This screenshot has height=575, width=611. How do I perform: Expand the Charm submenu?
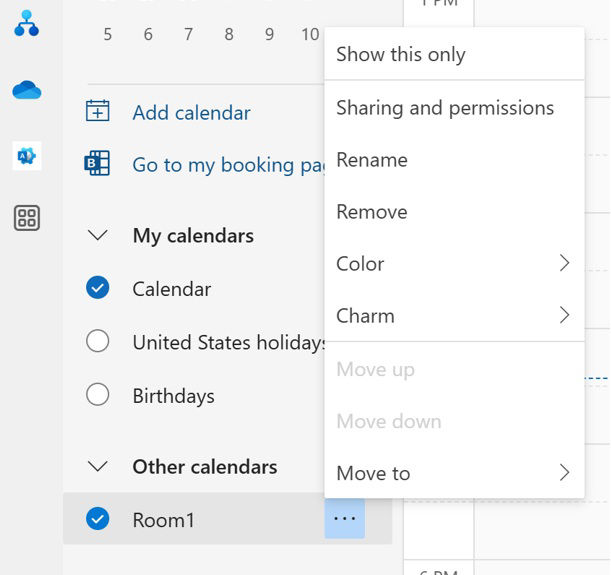click(454, 316)
